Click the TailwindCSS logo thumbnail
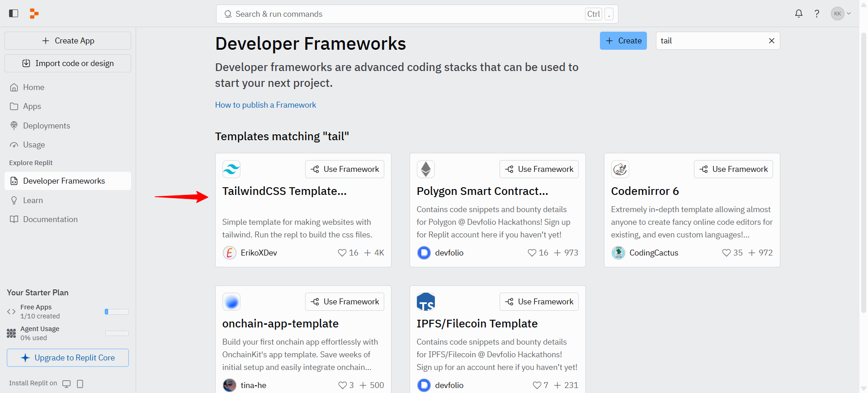This screenshot has height=393, width=868. [231, 169]
